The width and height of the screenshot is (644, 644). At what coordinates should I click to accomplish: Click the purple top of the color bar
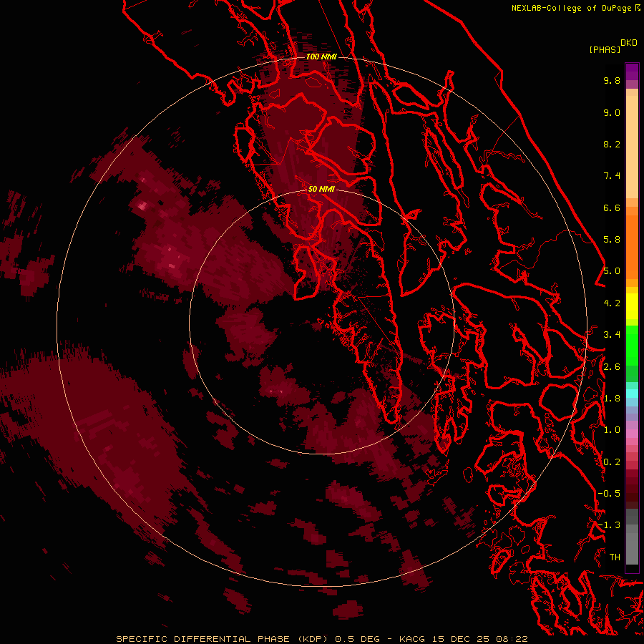(632, 72)
